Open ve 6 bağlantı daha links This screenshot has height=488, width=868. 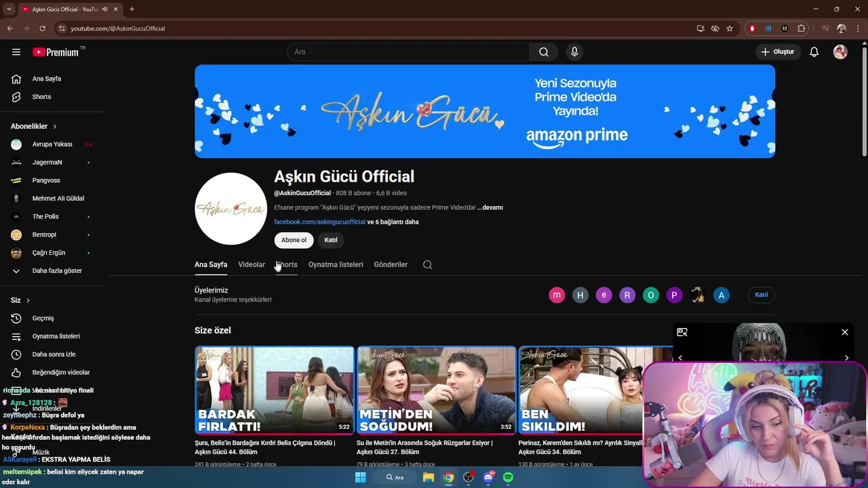click(x=393, y=222)
